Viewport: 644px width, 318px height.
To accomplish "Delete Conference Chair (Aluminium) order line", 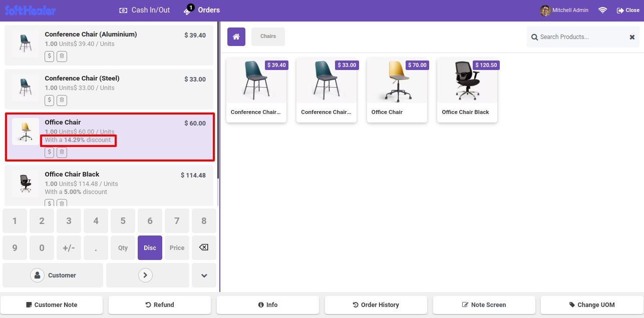I will click(x=62, y=56).
